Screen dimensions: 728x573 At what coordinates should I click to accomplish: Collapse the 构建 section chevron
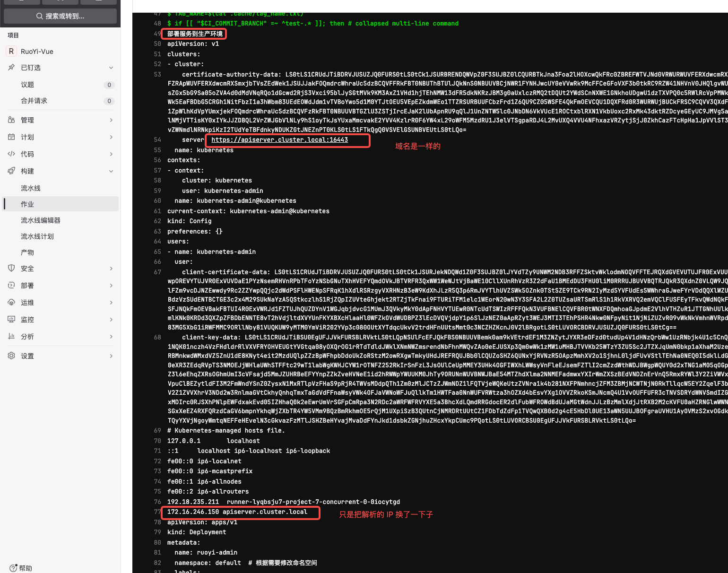111,171
